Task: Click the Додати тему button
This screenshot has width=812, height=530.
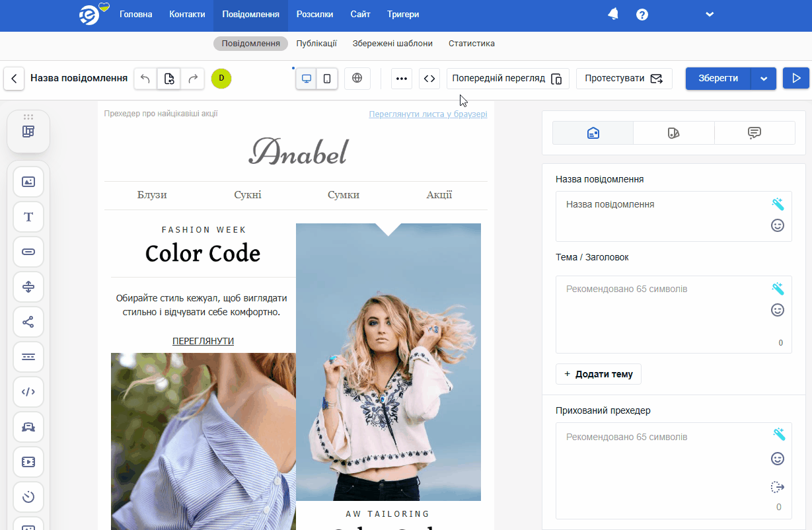Action: click(x=599, y=374)
